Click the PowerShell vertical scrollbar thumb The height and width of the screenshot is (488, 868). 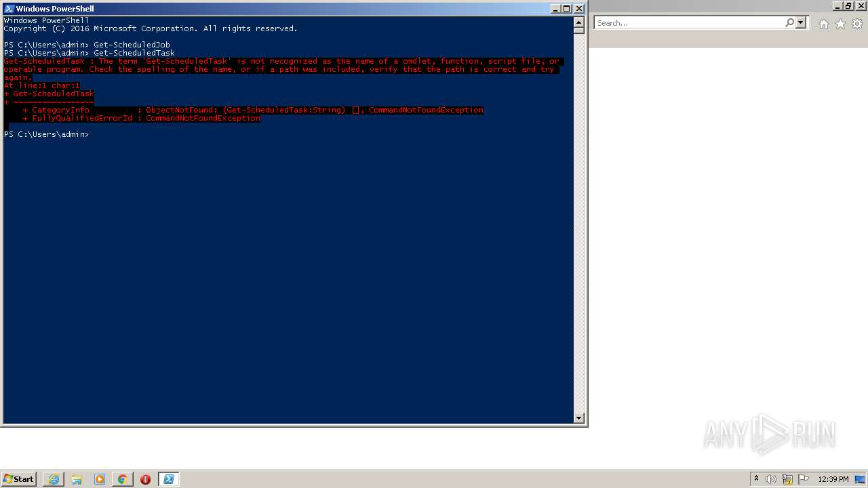tap(578, 30)
